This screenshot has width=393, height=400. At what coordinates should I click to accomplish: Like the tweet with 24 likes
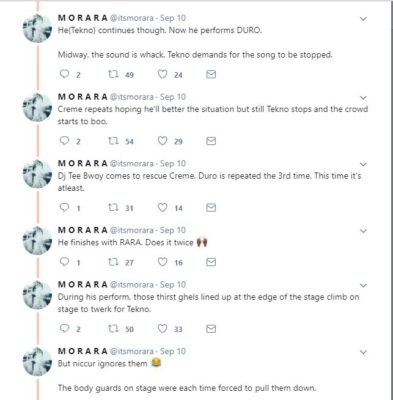click(162, 74)
